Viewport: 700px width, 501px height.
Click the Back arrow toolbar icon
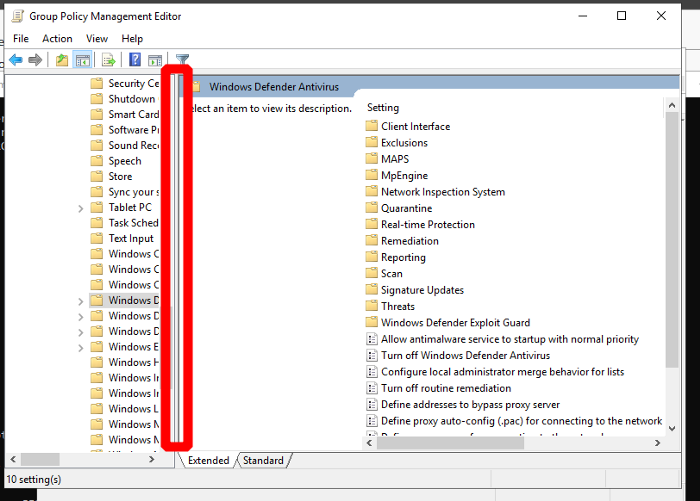(x=16, y=59)
